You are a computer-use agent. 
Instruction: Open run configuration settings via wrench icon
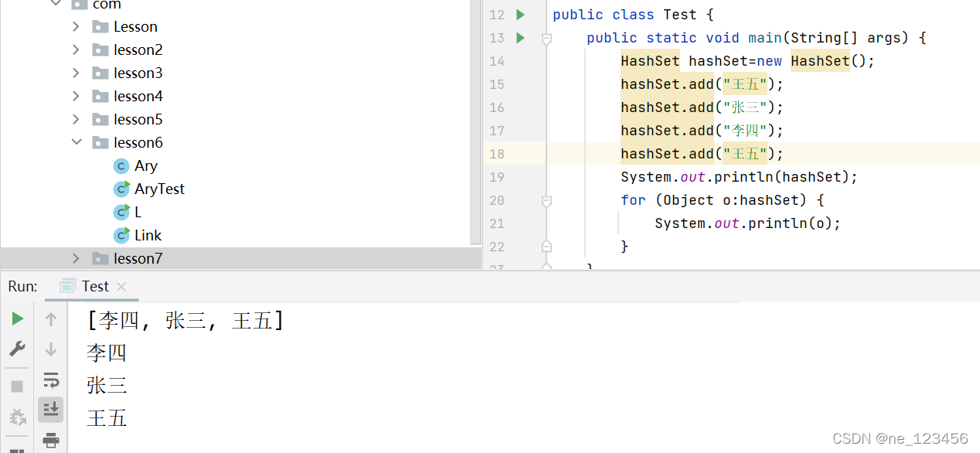pos(17,349)
